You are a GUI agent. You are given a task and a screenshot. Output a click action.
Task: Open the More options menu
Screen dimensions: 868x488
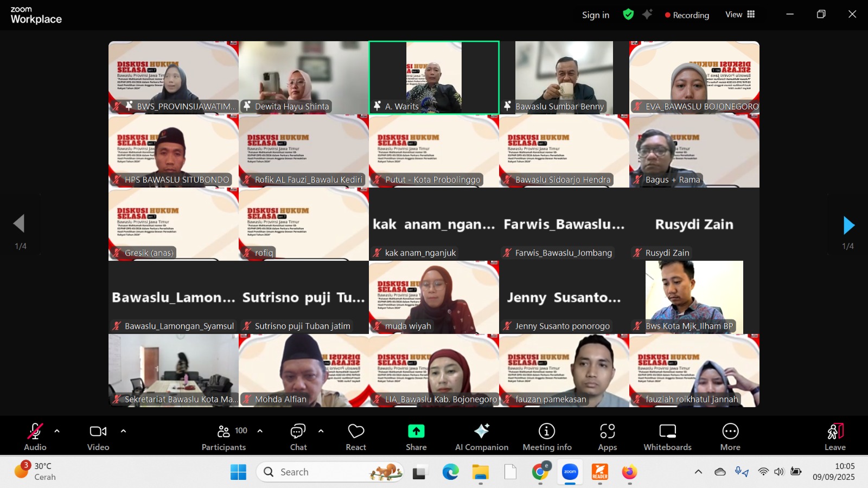[730, 436]
